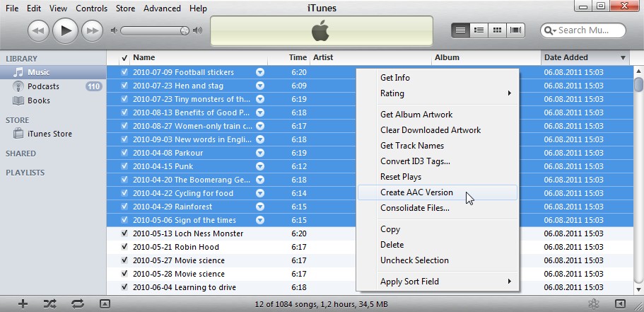Switch to grid view
Viewport: 644px width, 312px height.
coord(497,30)
